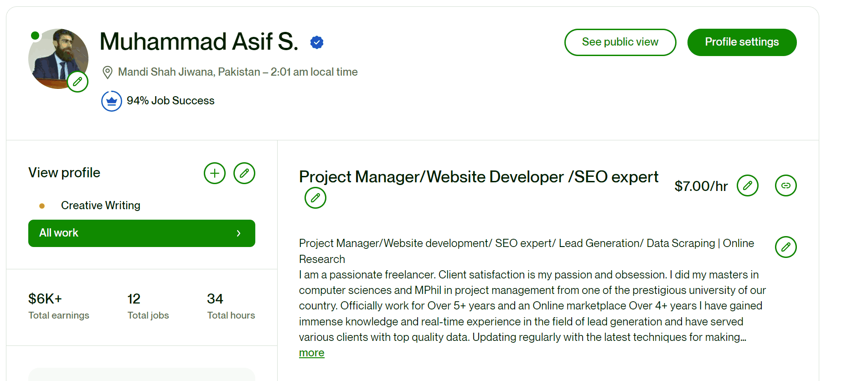Copy profile link icon

pyautogui.click(x=786, y=185)
